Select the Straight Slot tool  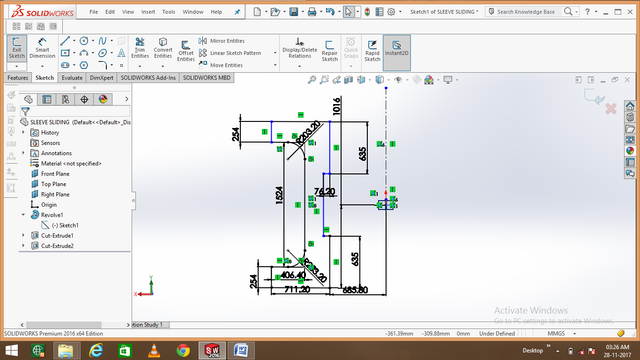tap(65, 65)
